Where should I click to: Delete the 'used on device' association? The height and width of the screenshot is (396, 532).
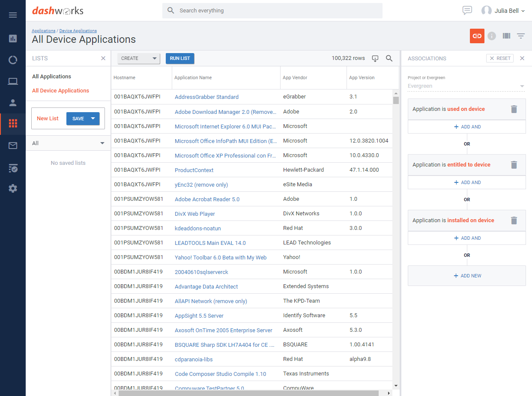click(514, 109)
